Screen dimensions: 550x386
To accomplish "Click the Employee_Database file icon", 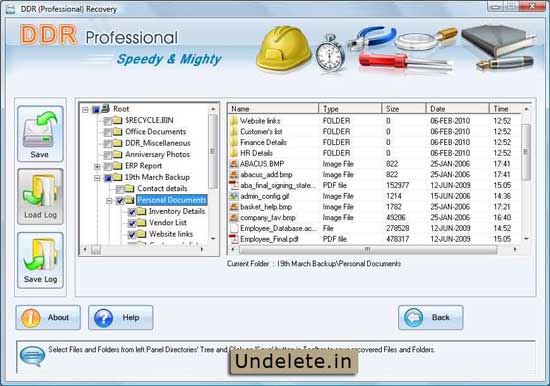I will coord(234,228).
